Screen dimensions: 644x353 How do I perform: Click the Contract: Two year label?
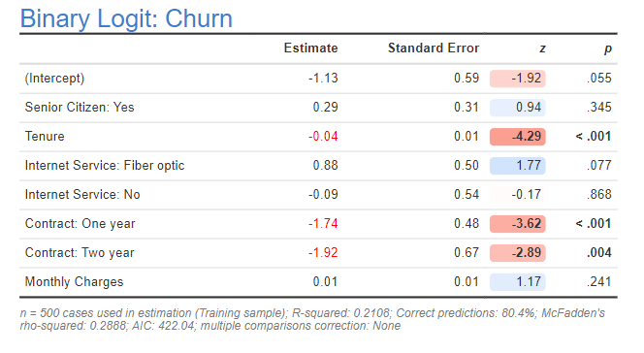tap(80, 253)
